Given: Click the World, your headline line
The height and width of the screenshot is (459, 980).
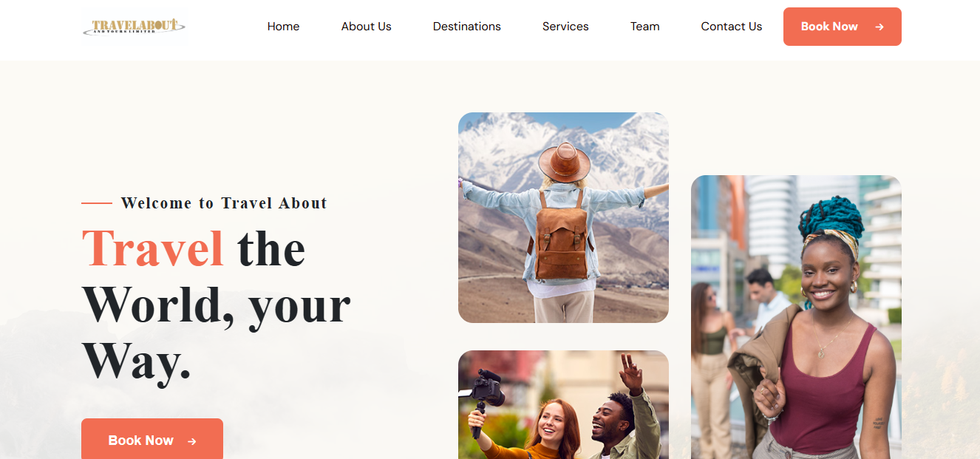Looking at the screenshot, I should click(216, 305).
